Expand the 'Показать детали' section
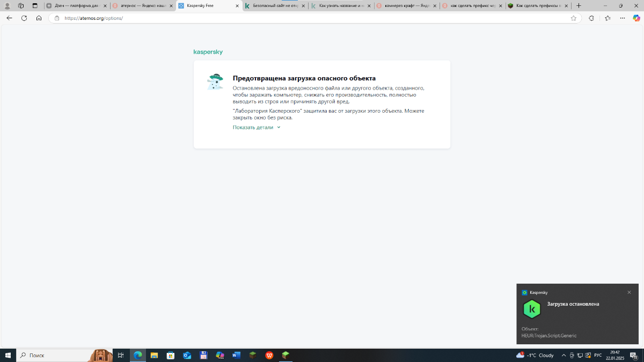The height and width of the screenshot is (362, 644). point(257,128)
